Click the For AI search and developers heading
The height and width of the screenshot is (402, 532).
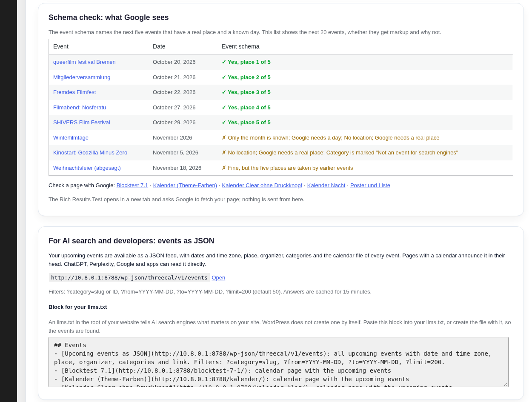point(131,241)
